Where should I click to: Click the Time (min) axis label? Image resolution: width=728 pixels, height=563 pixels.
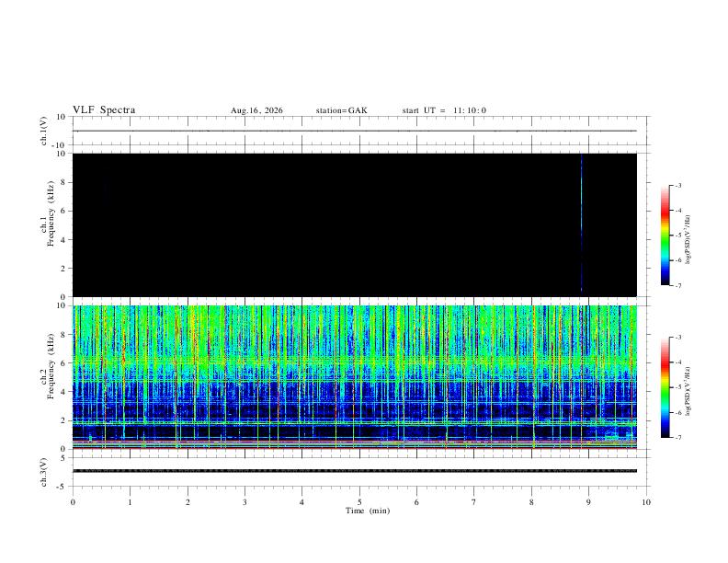tap(368, 511)
